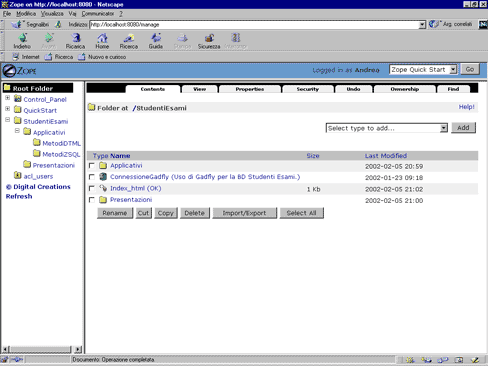The height and width of the screenshot is (366, 488).
Task: Open the Help! link
Action: click(x=466, y=107)
